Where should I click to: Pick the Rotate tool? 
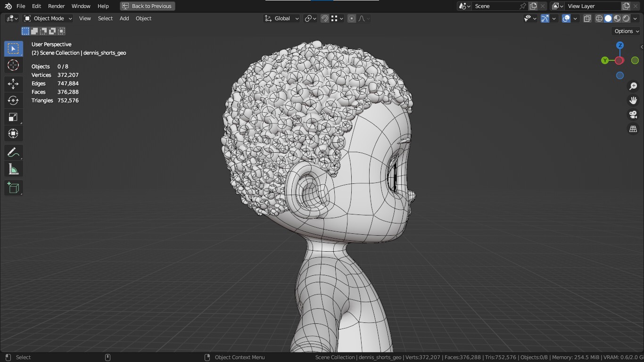point(13,100)
